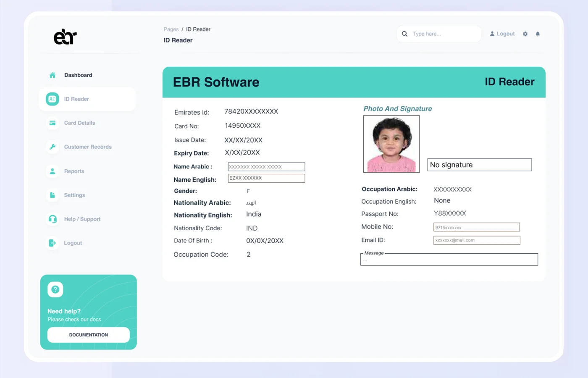Click the Customer Records wrench icon

pos(52,147)
